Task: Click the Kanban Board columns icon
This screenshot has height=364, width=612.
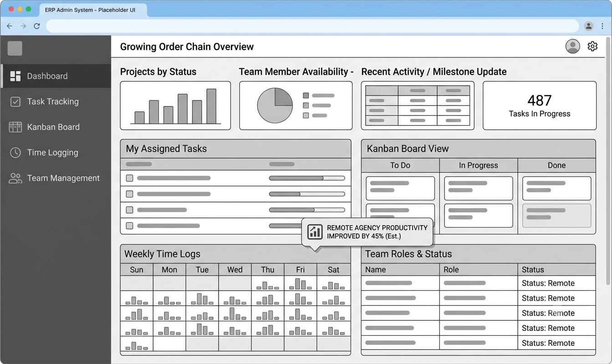Action: (x=15, y=127)
